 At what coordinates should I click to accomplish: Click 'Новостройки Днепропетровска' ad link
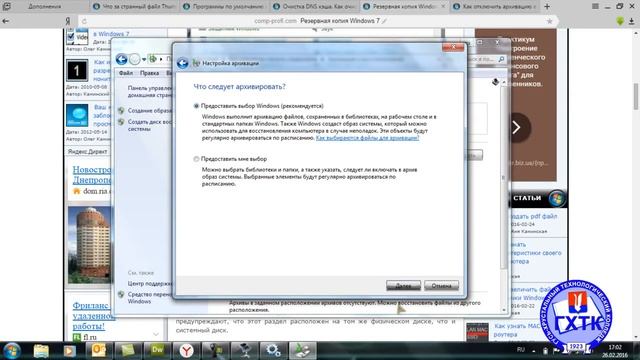tap(91, 175)
